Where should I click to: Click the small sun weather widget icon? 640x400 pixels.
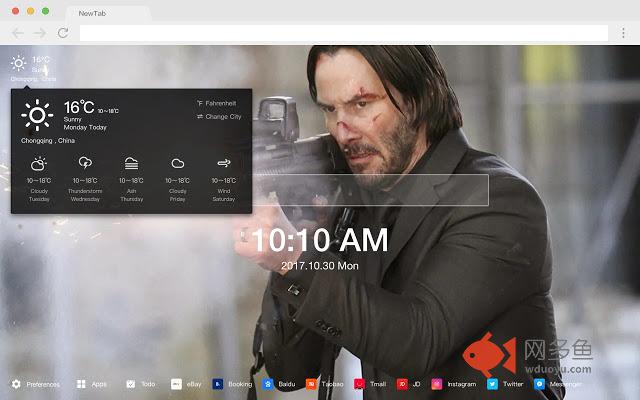tap(18, 63)
